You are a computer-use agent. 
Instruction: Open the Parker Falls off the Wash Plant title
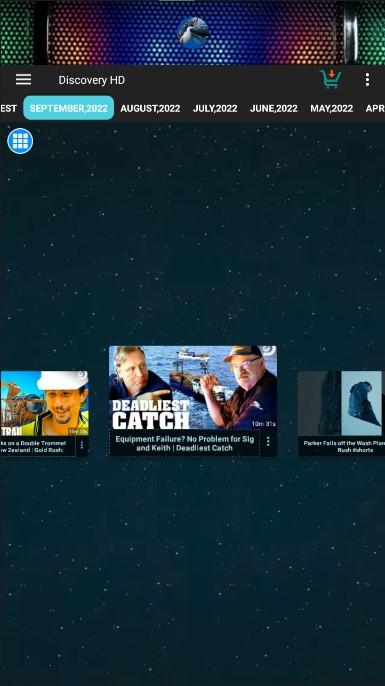[x=344, y=446]
